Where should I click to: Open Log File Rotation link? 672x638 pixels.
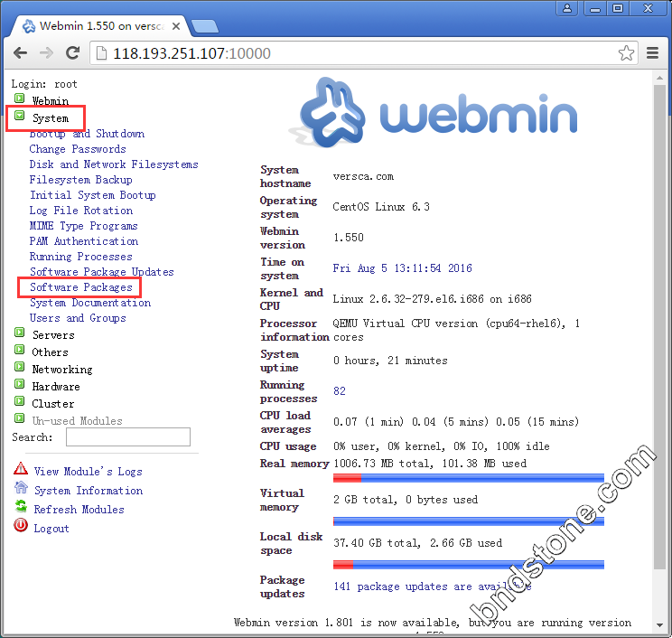tap(81, 211)
